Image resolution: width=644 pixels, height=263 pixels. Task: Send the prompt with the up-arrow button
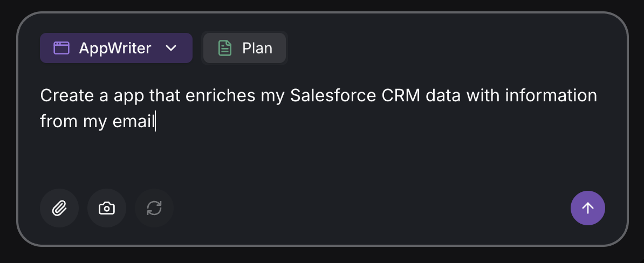pos(587,208)
